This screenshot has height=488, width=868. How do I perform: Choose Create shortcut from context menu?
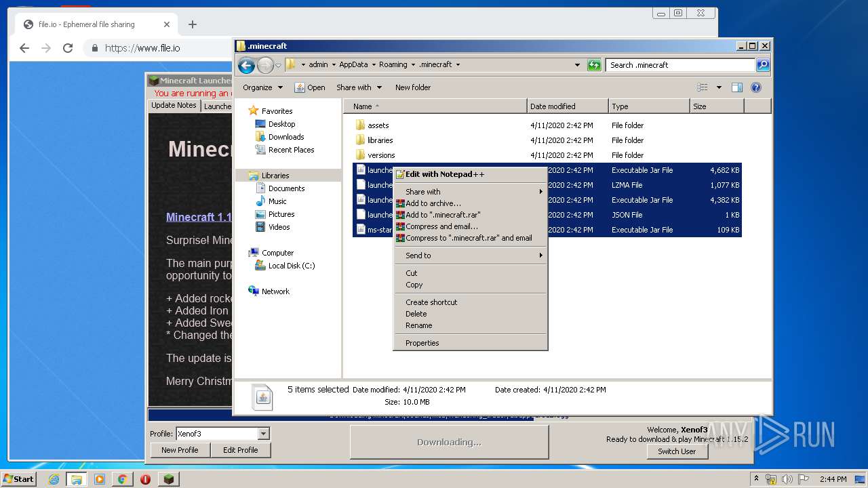tap(470, 302)
